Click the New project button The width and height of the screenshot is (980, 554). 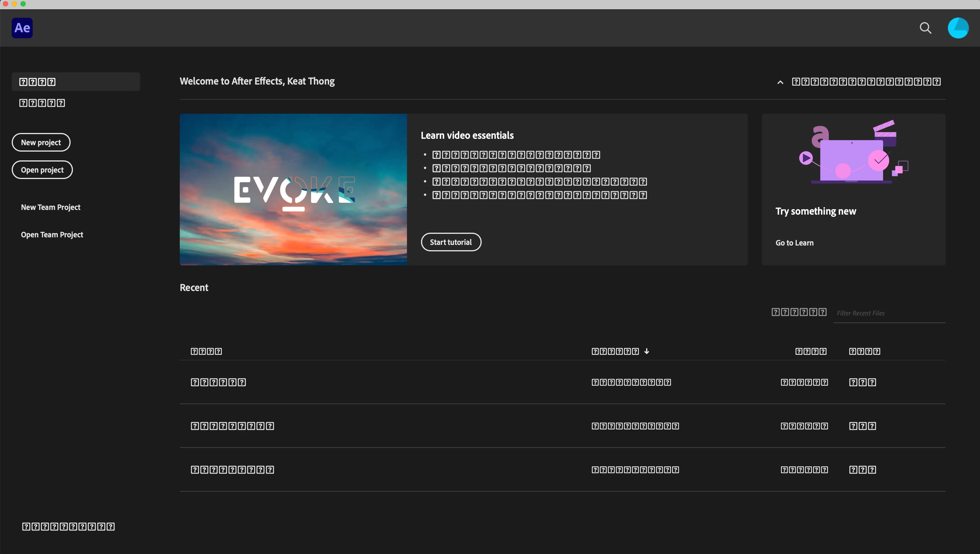[41, 142]
